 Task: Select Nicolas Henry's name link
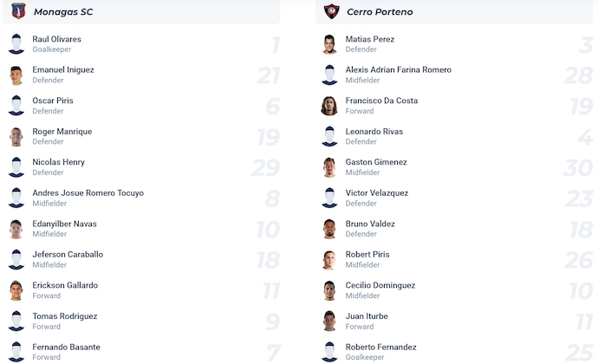(59, 162)
